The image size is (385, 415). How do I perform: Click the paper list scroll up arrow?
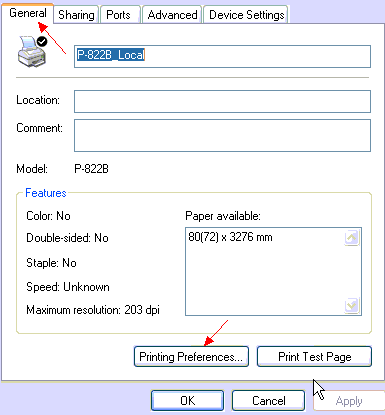pos(352,238)
